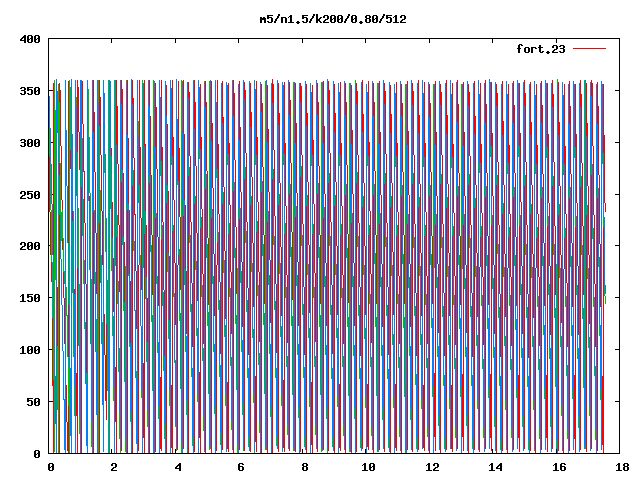Screen dimensions: 640x480
Task: Click the y-axis label 350
Action: (30, 91)
